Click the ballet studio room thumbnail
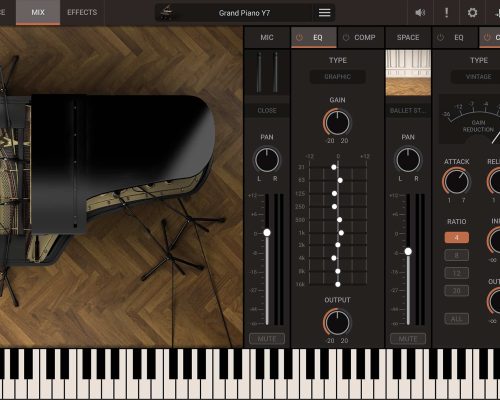 (x=408, y=73)
